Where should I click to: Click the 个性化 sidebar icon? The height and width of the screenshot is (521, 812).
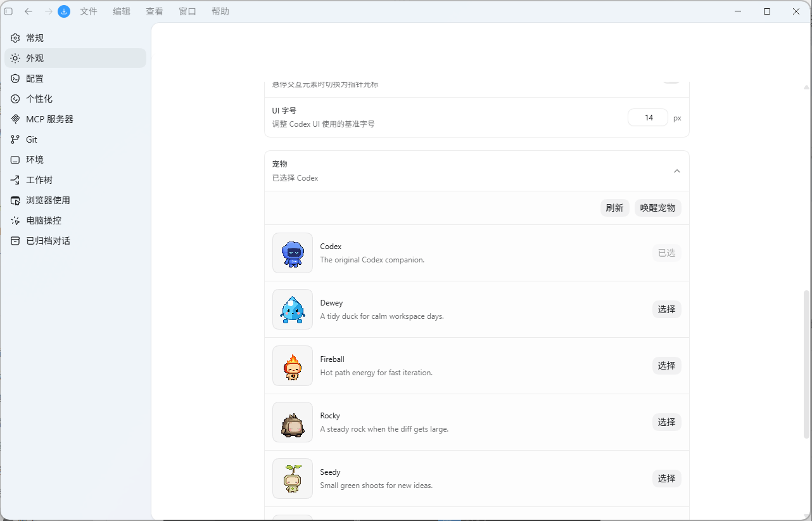point(15,99)
